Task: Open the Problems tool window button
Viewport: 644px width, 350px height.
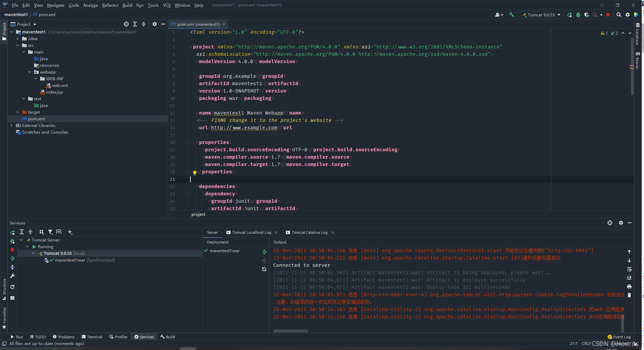Action: point(63,337)
